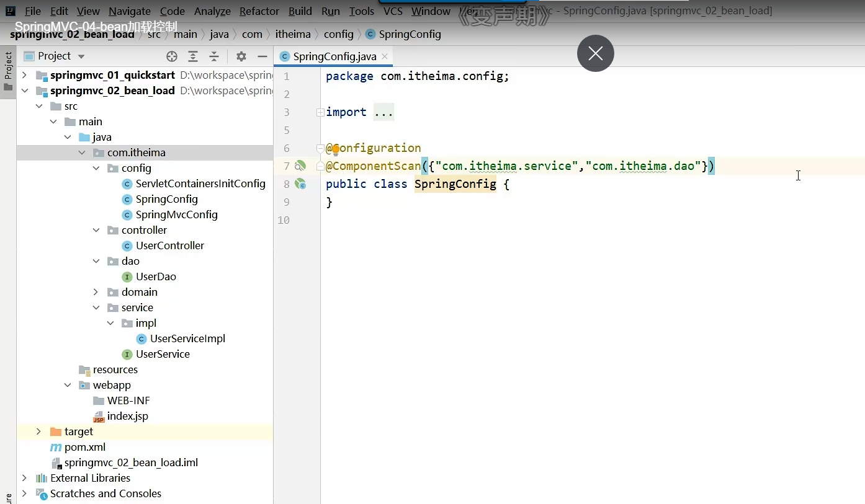Expand springmvc_01_quickstart module
865x504 pixels.
(24, 75)
